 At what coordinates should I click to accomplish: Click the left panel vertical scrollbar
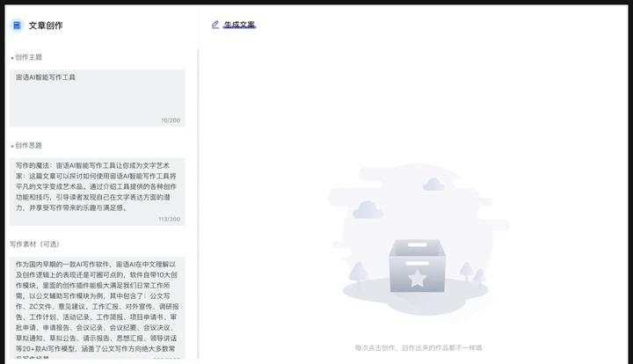198,204
